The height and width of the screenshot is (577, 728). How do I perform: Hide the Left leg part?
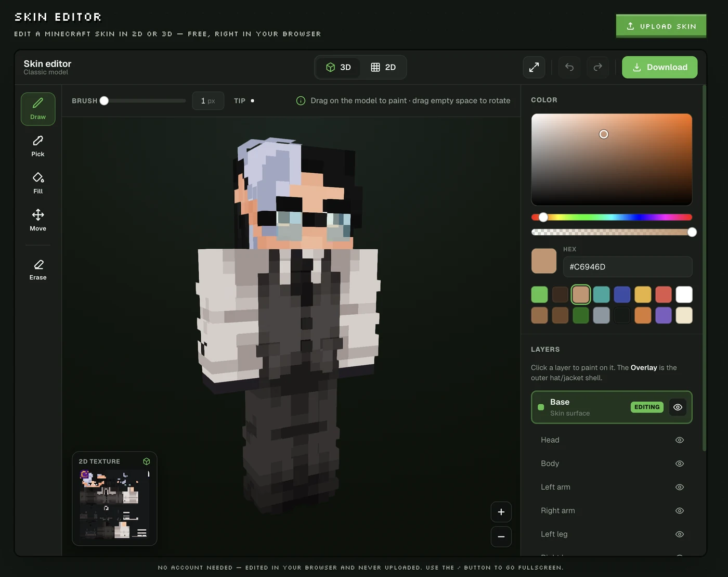680,534
